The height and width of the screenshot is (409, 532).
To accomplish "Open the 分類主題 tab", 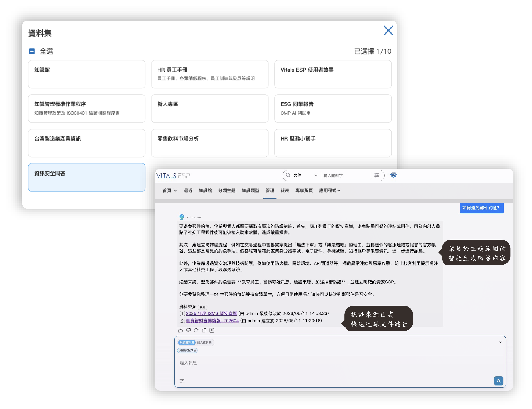I will tap(227, 190).
